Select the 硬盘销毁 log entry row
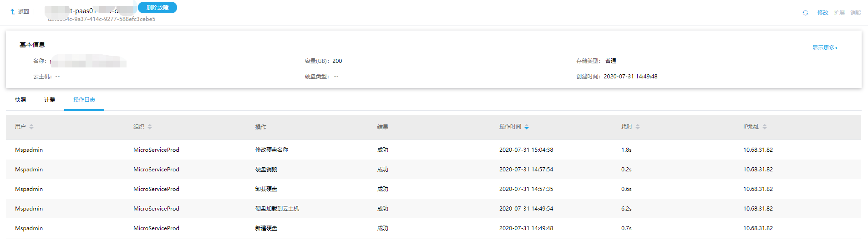The height and width of the screenshot is (242, 868). 266,170
